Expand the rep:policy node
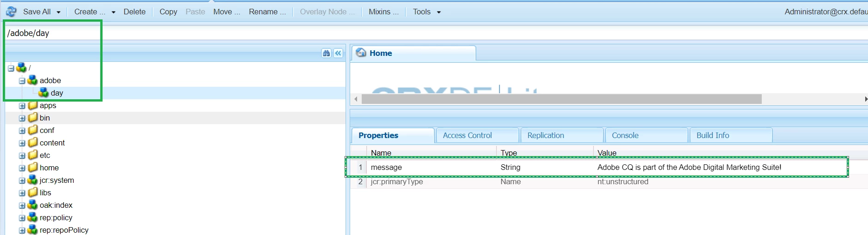 pyautogui.click(x=22, y=218)
